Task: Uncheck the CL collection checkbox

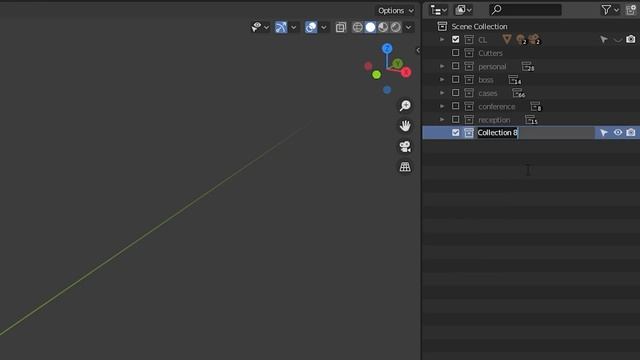Action: click(x=456, y=40)
